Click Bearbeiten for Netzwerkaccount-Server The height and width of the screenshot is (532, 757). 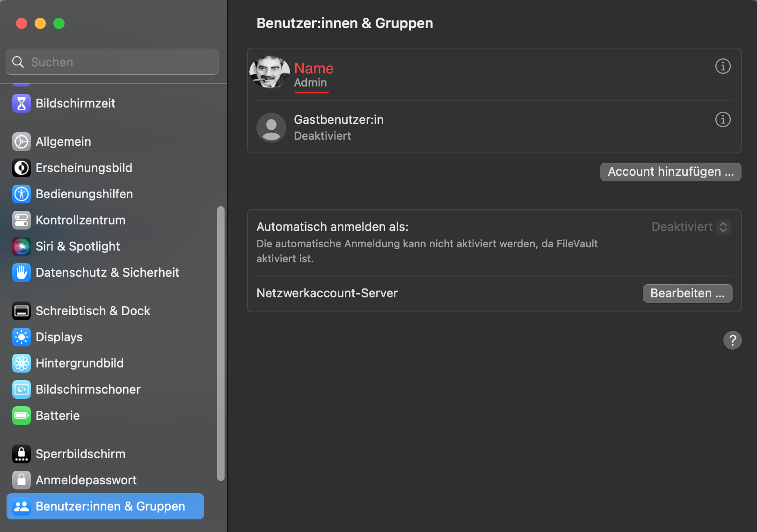(687, 294)
